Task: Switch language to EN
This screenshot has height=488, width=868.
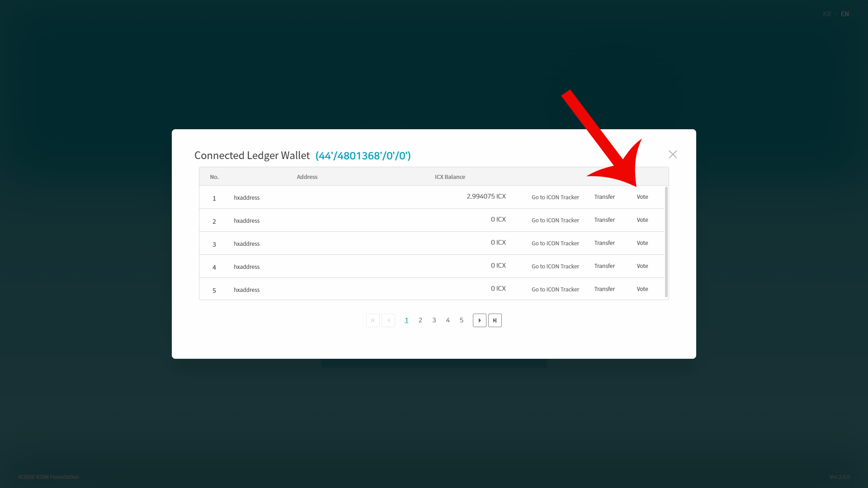Action: pyautogui.click(x=844, y=14)
